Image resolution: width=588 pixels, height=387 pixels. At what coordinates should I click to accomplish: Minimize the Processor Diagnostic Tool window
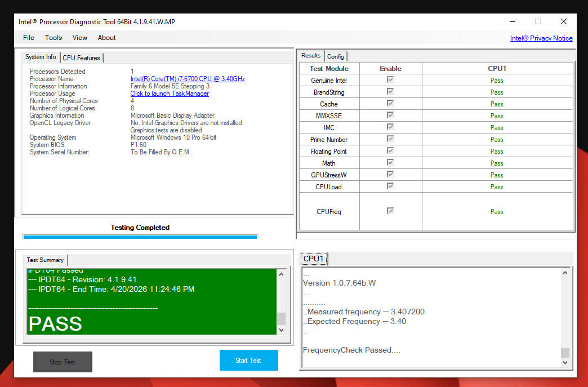513,22
